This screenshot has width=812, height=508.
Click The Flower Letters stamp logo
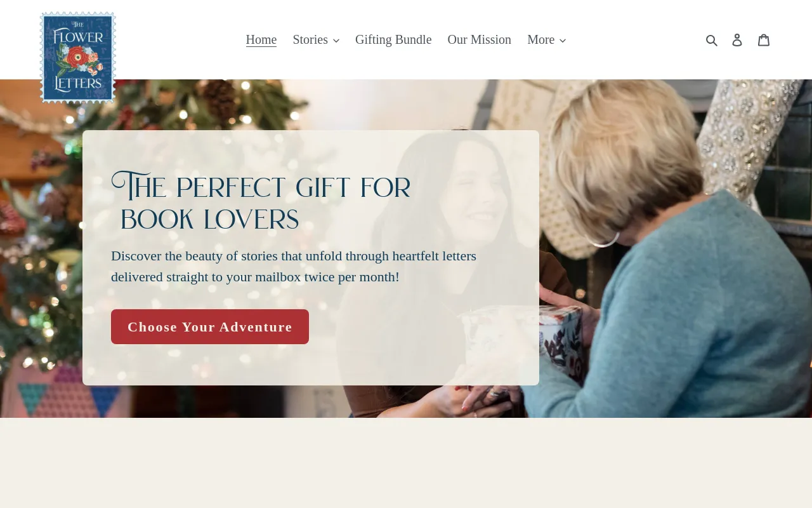tap(77, 57)
